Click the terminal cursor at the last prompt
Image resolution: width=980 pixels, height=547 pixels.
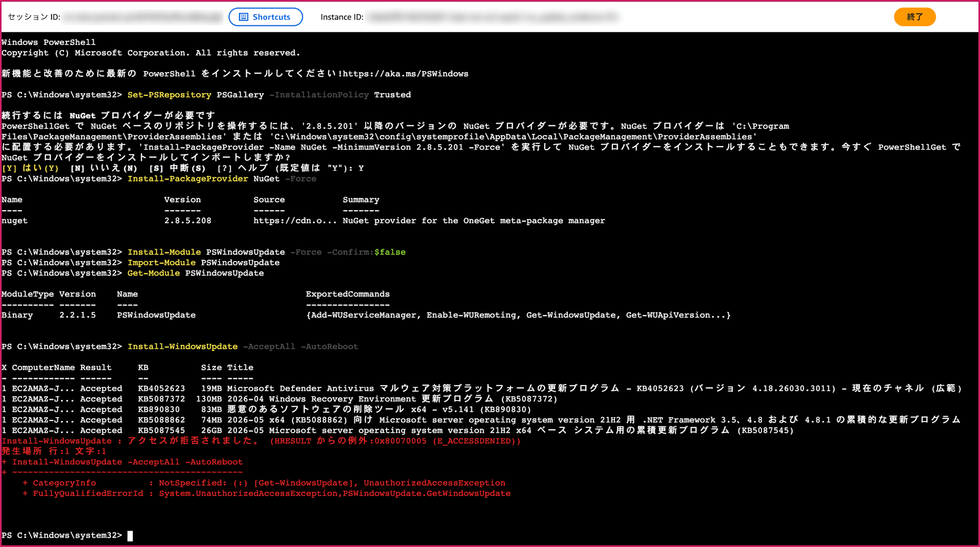tap(130, 536)
